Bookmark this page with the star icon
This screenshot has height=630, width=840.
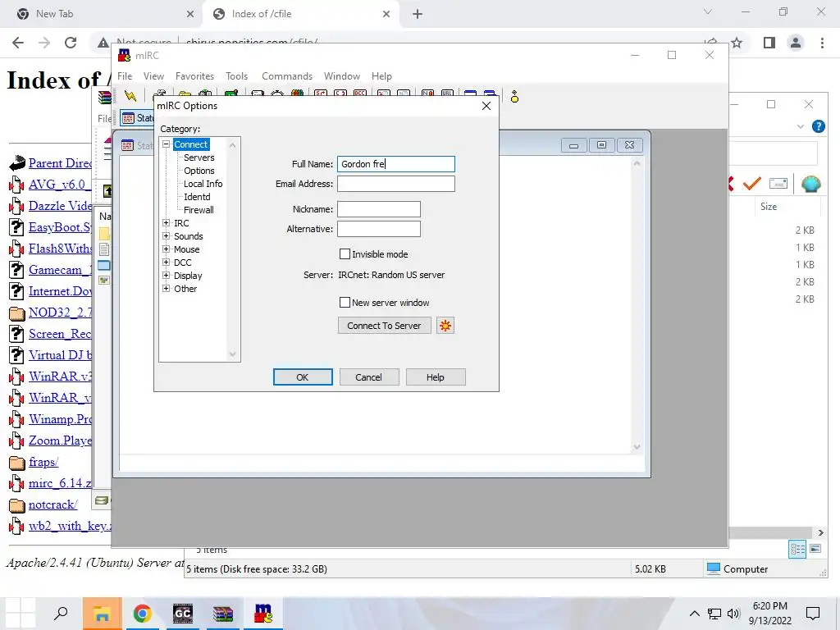[737, 43]
